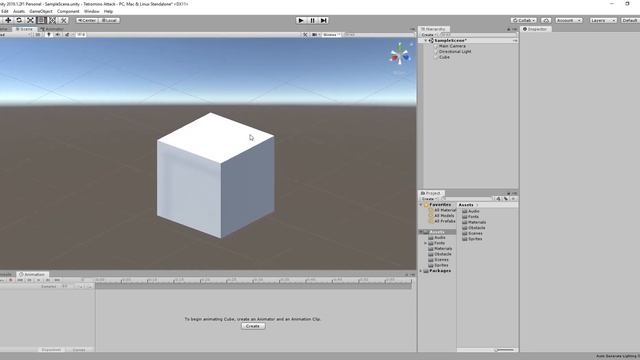Image resolution: width=640 pixels, height=360 pixels.
Task: Expand the Packages folder
Action: click(x=421, y=271)
